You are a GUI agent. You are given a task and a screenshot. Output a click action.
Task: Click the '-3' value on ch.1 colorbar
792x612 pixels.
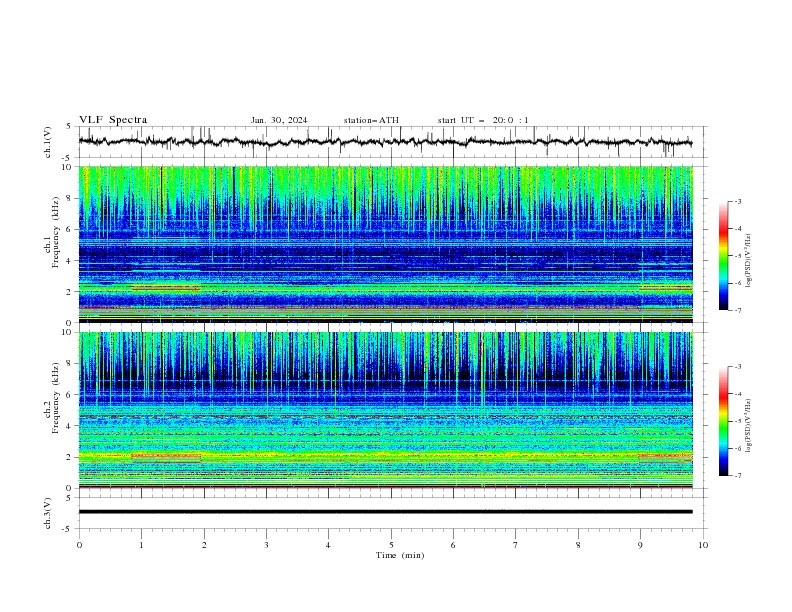point(737,201)
